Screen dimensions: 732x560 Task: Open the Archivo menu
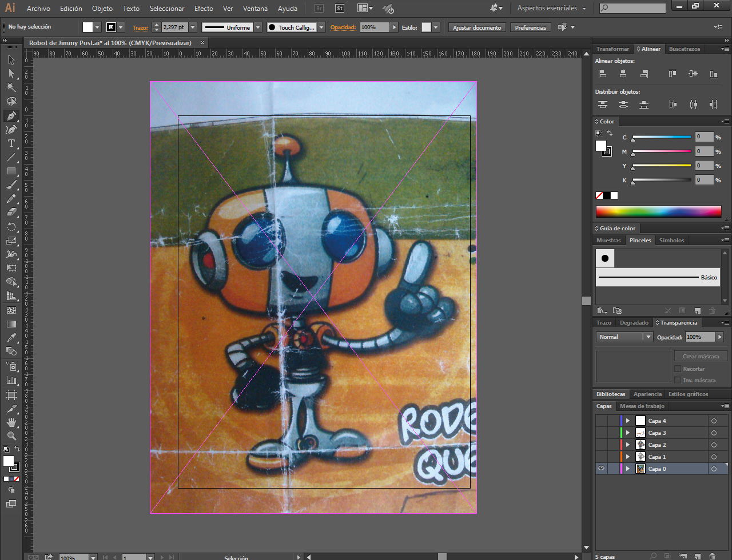(38, 9)
